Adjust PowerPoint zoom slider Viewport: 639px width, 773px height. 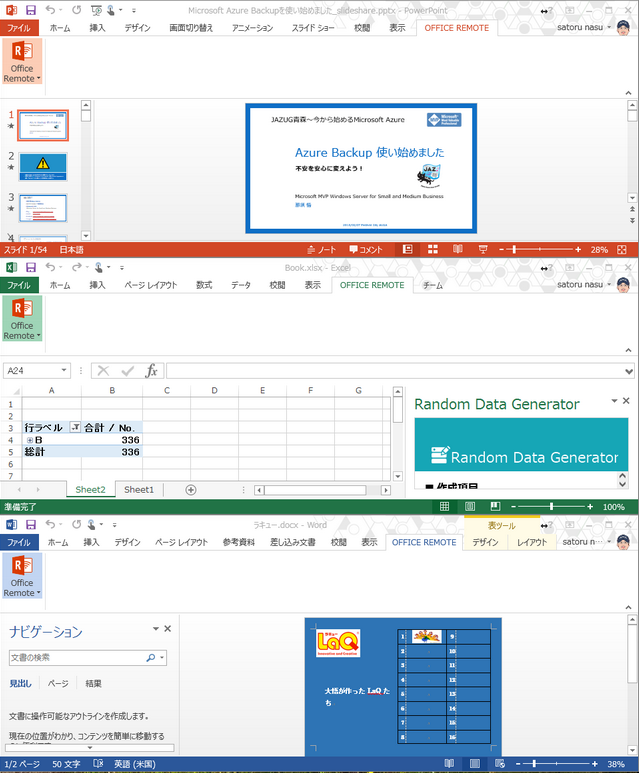[514, 249]
